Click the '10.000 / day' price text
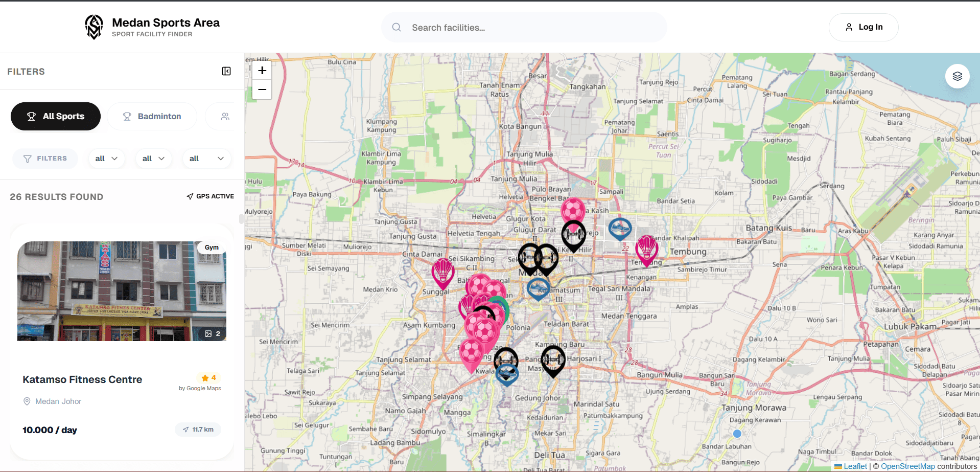Image resolution: width=980 pixels, height=472 pixels. pyautogui.click(x=50, y=430)
